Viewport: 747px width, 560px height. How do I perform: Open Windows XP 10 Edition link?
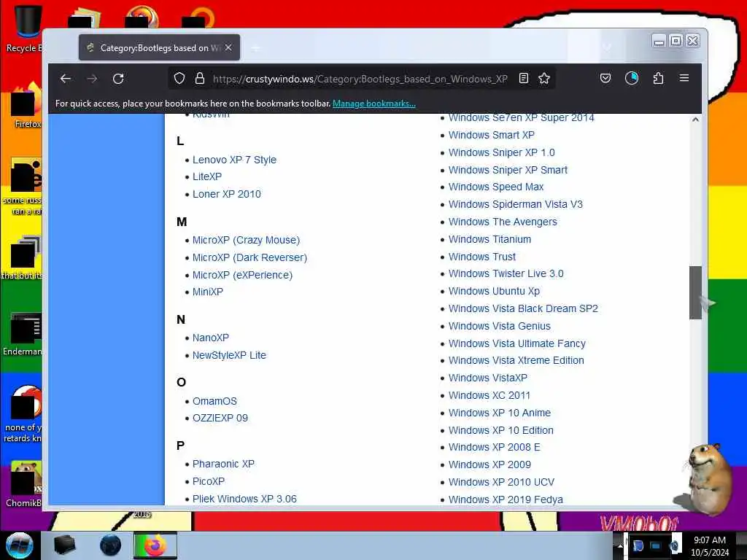(x=500, y=430)
